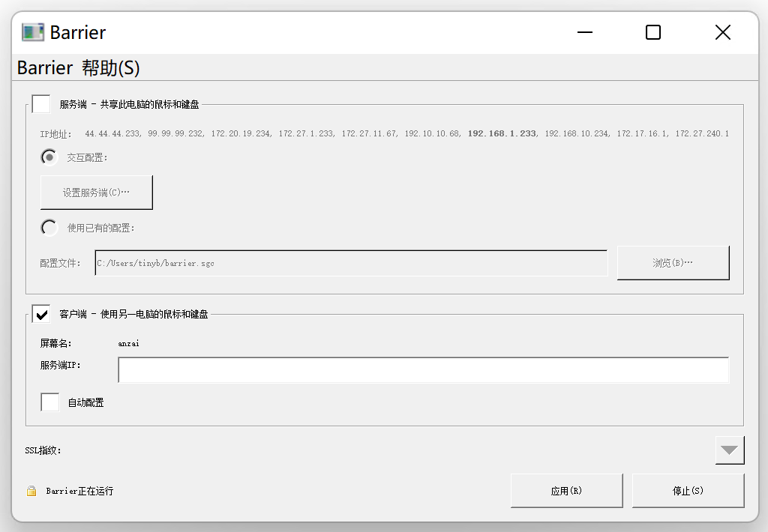The height and width of the screenshot is (532, 768).
Task: Click the 服务端IP input field
Action: point(423,369)
